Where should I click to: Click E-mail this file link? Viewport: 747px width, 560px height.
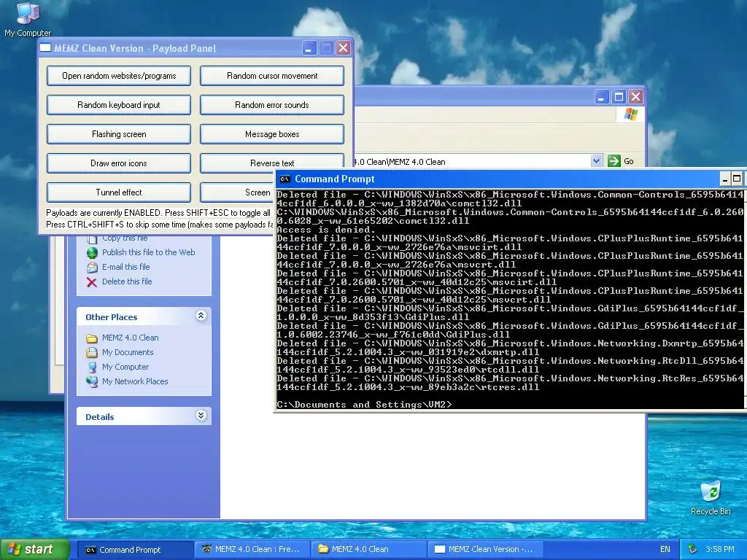[125, 267]
